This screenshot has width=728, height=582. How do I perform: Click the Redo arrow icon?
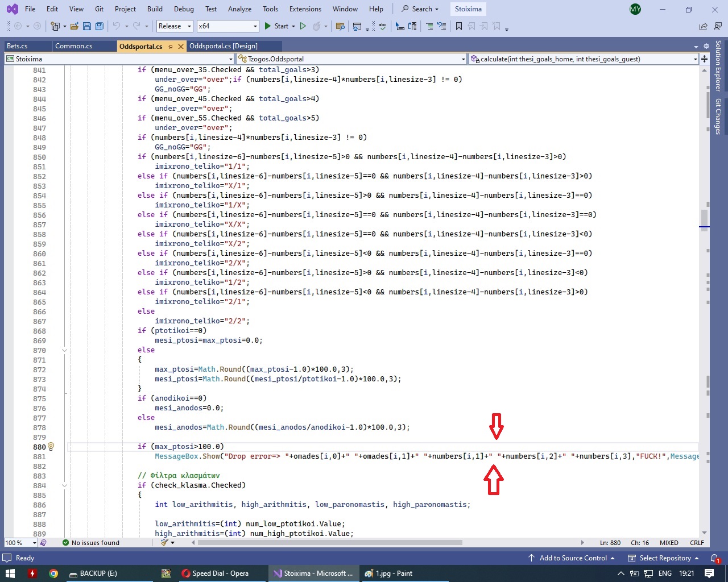click(136, 26)
